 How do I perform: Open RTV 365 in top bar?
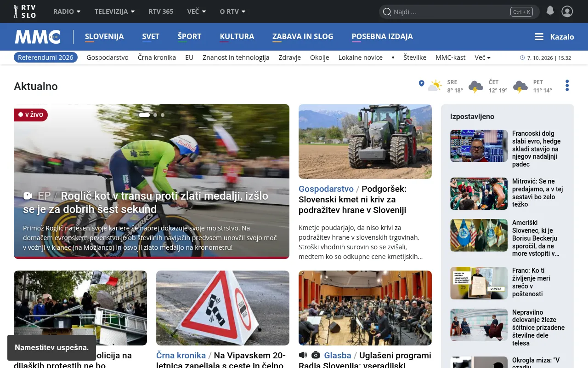[x=161, y=11]
